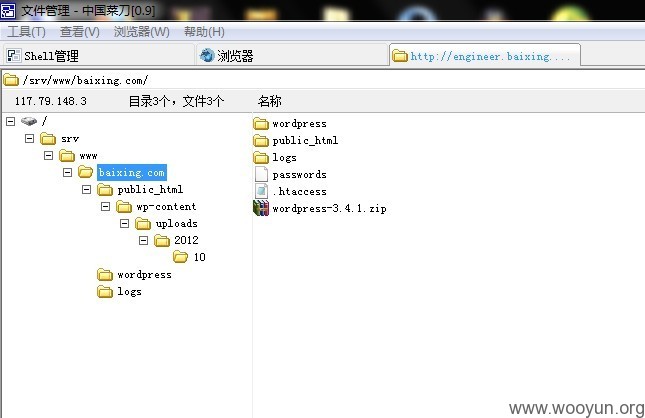Open the 查看(V) menu
This screenshot has width=645, height=418.
click(x=79, y=32)
